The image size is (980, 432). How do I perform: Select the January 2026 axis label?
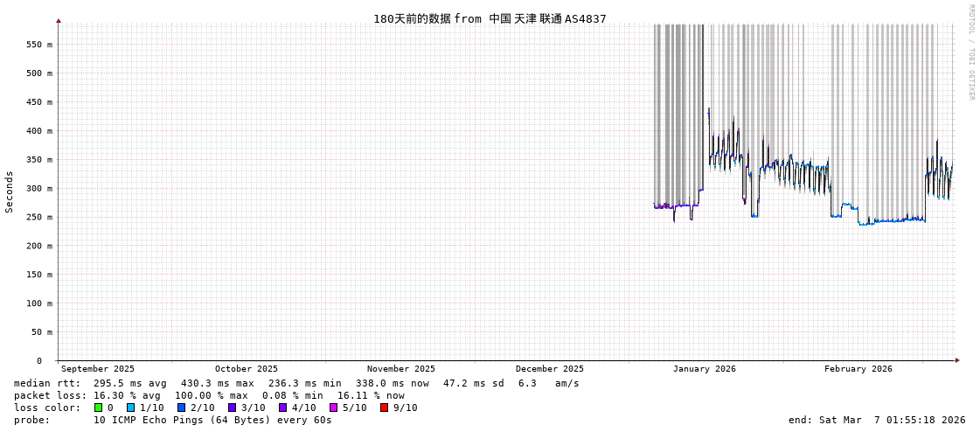pyautogui.click(x=704, y=369)
